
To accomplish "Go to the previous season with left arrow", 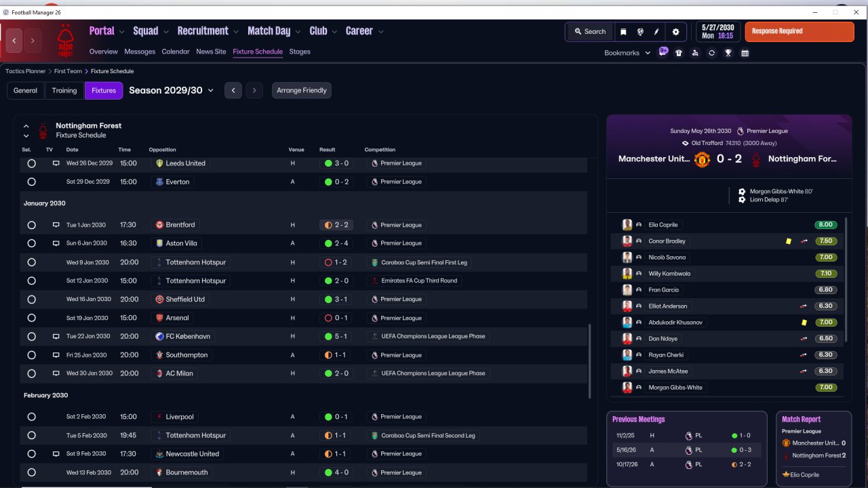I will pos(233,90).
